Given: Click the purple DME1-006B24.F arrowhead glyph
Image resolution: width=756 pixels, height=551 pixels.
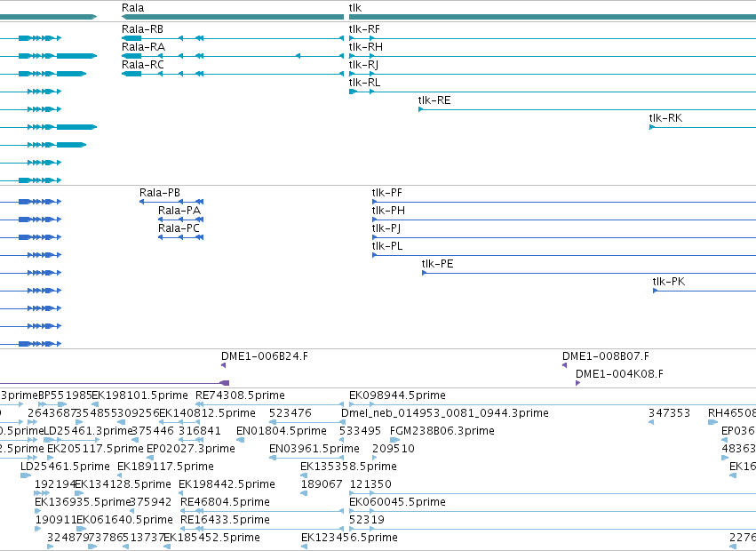Looking at the screenshot, I should pyautogui.click(x=223, y=365).
